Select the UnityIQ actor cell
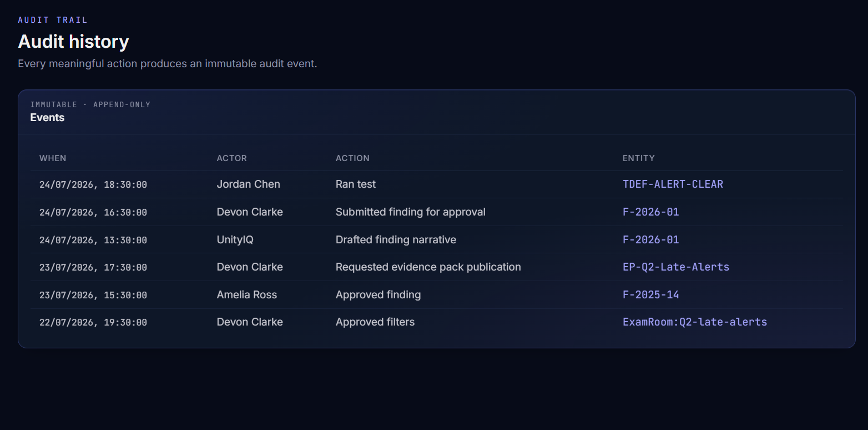868x430 pixels. (235, 240)
